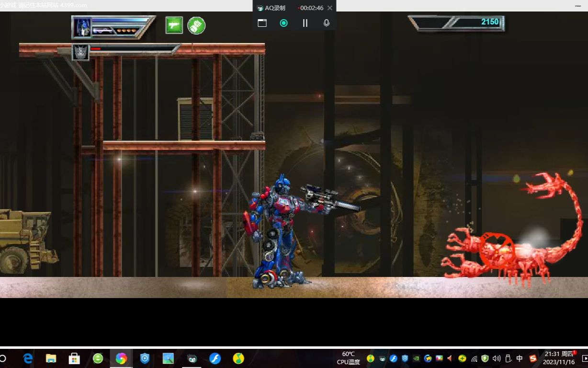Open the NVIDIA tray icon
Viewport: 588px width, 368px height.
(417, 358)
